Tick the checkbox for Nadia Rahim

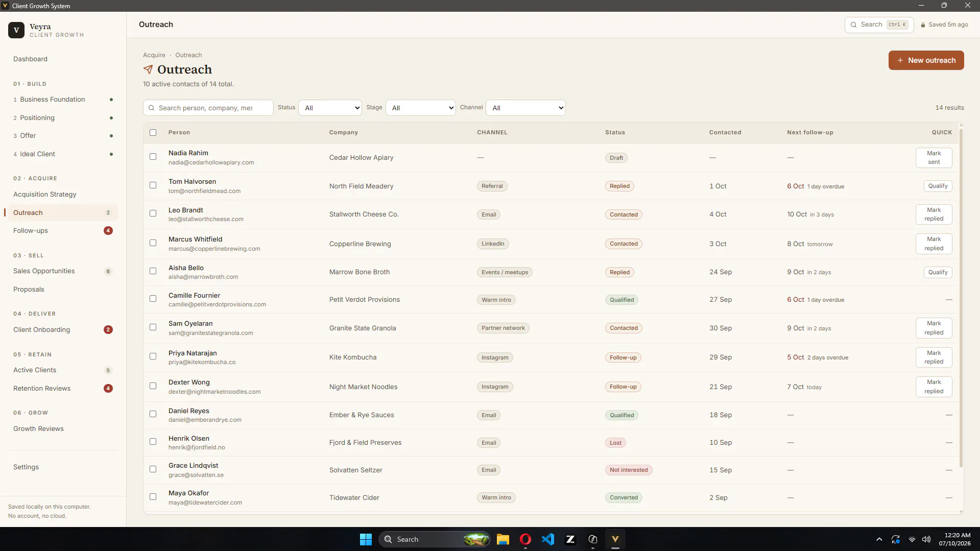point(153,157)
